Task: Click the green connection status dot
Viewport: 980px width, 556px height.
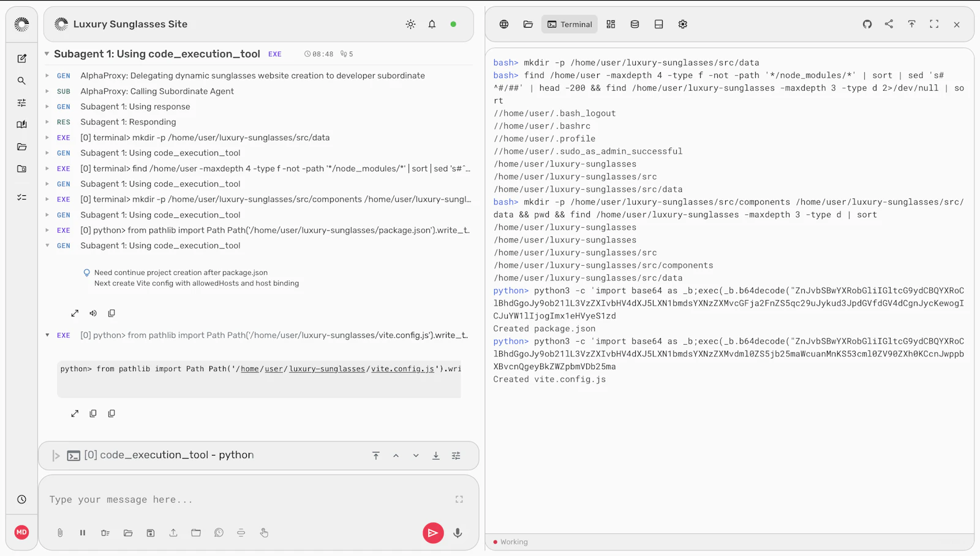Action: pyautogui.click(x=453, y=24)
